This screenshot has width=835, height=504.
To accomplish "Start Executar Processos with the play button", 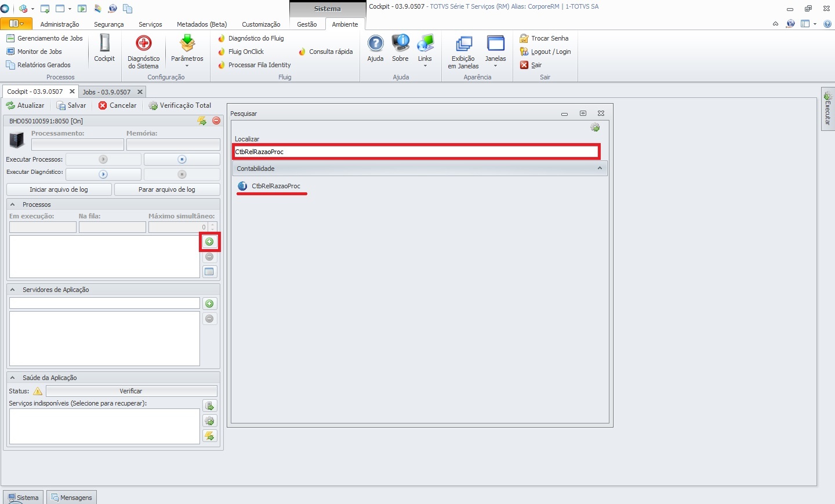I will tap(103, 159).
